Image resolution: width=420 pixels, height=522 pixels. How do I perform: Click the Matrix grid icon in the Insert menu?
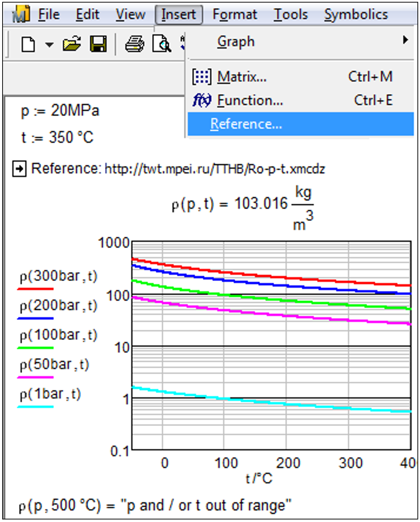click(x=201, y=77)
